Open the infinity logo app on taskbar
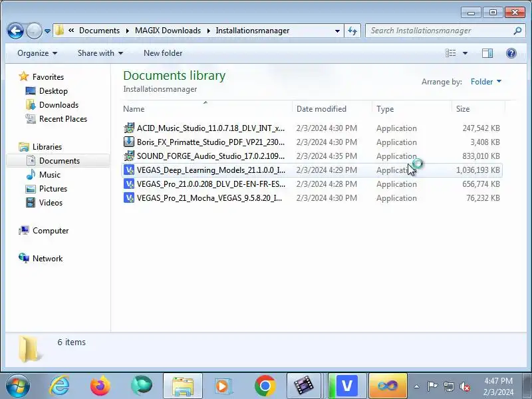Viewport: 532px width, 399px height. pyautogui.click(x=388, y=386)
